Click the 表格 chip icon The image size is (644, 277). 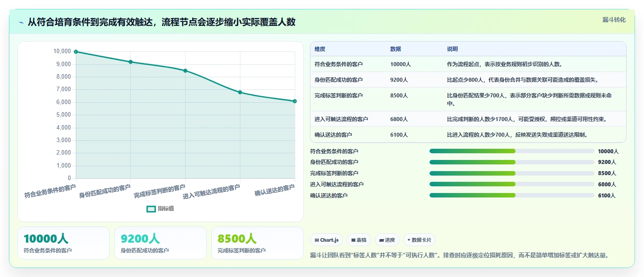pos(353,240)
